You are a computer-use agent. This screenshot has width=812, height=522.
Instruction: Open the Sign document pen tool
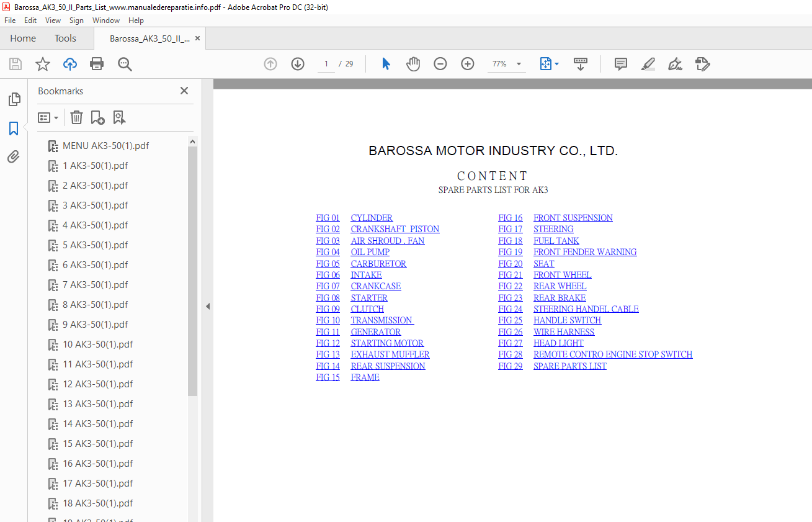tap(675, 64)
